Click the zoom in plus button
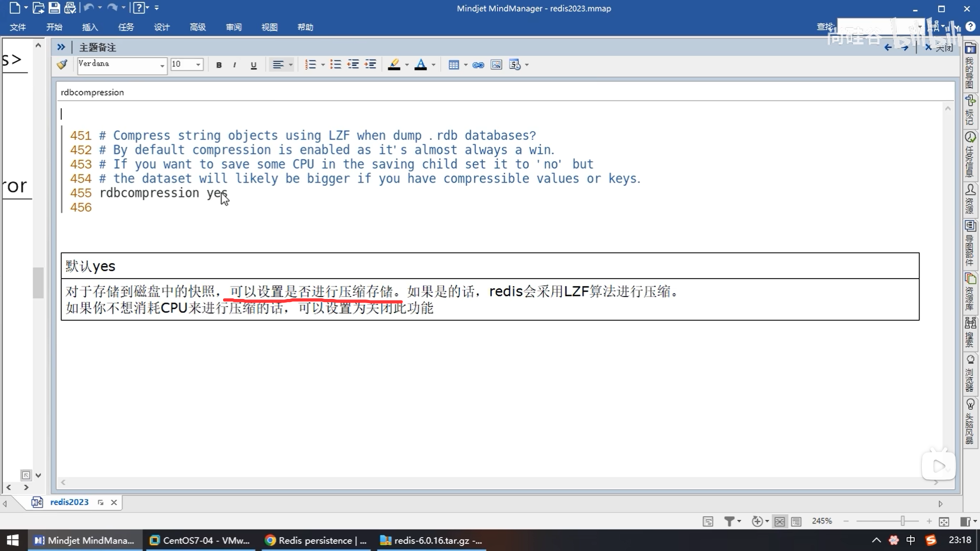980x551 pixels. click(929, 521)
